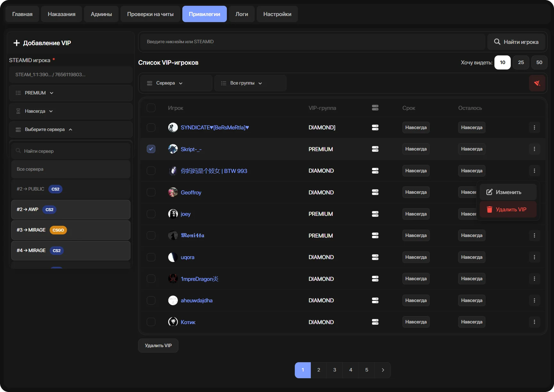Click Geoffroy player avatar
The width and height of the screenshot is (554, 392).
pyautogui.click(x=173, y=192)
